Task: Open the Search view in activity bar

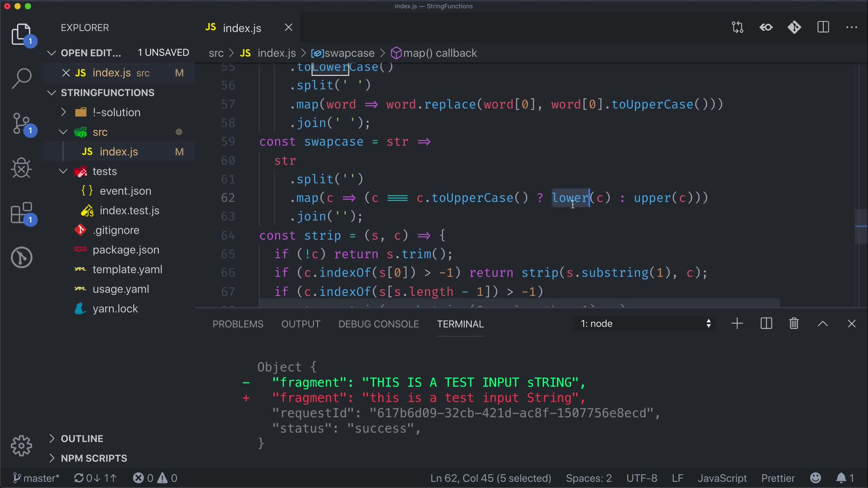Action: 21,78
